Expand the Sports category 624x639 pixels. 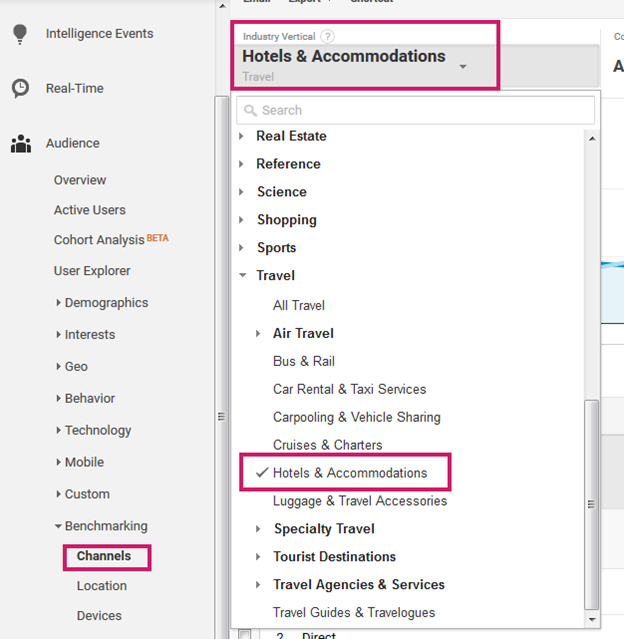241,247
